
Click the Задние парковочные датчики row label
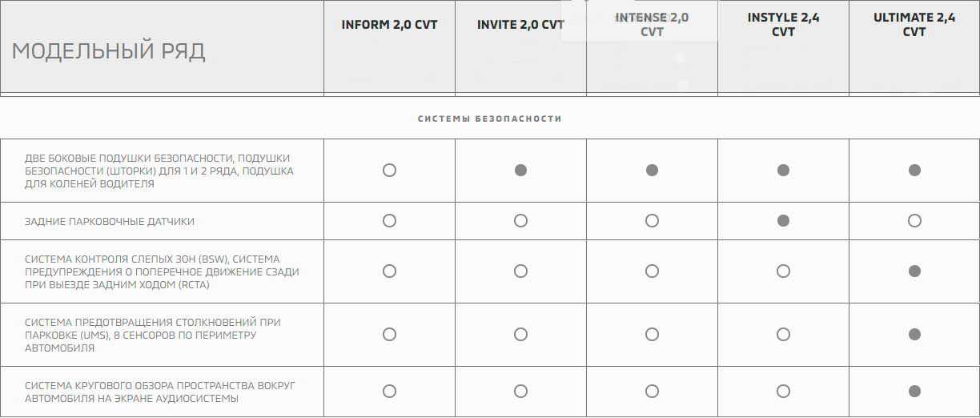coord(110,221)
